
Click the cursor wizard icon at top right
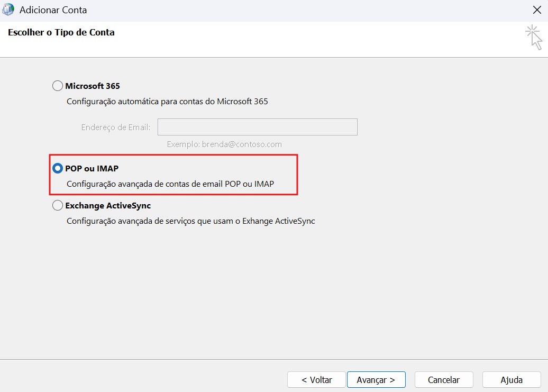[534, 38]
